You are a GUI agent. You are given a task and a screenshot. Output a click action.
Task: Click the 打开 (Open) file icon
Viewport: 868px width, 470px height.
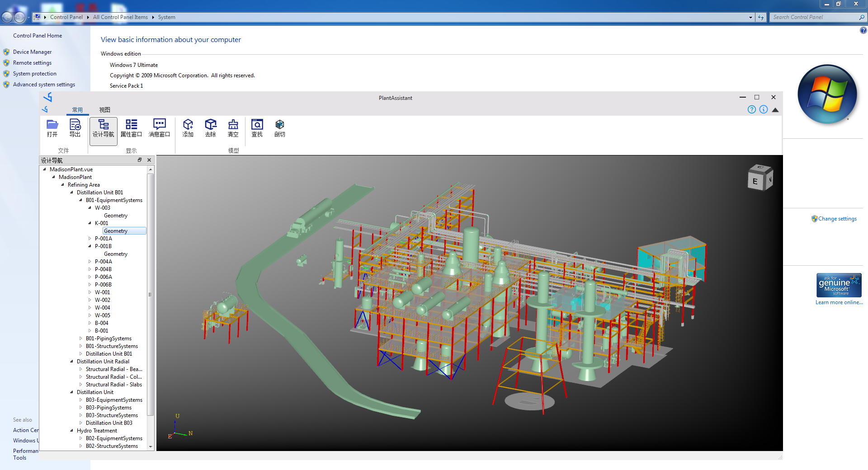tap(52, 128)
